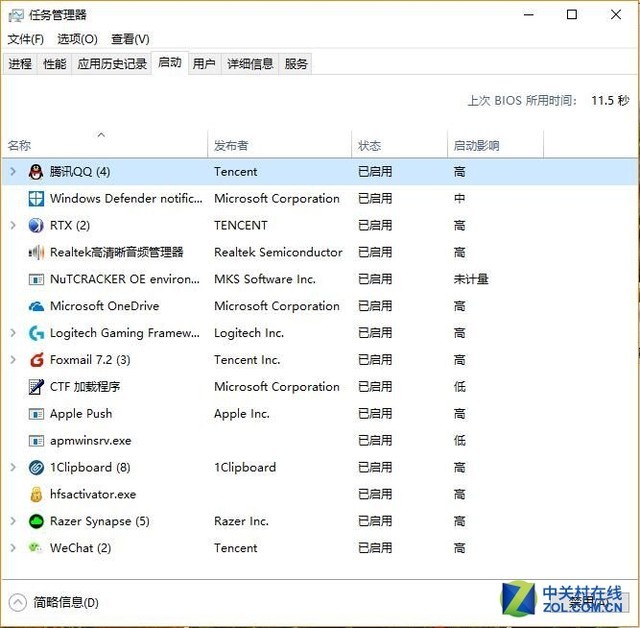
Task: Expand the Razer Synapse (5) group
Action: (x=13, y=521)
